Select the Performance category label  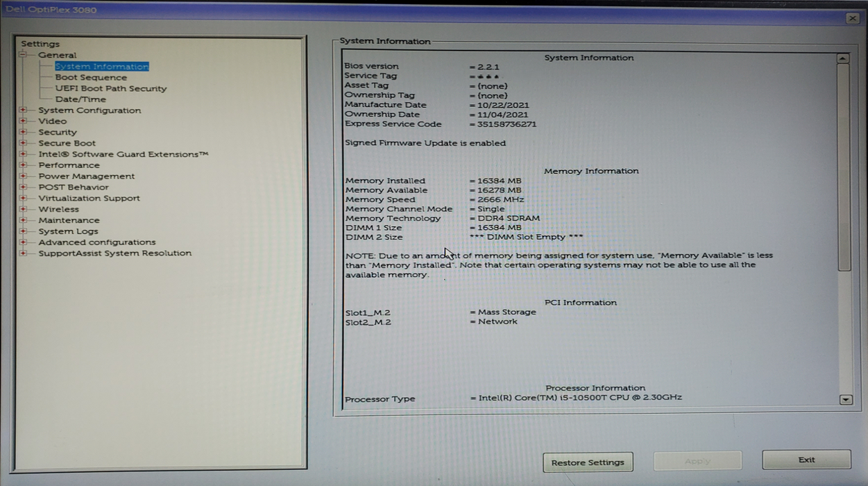point(69,165)
